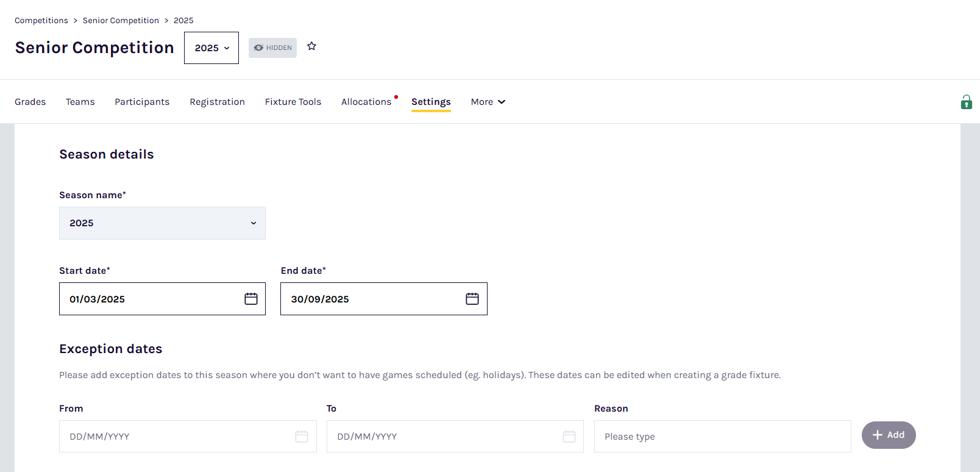Open the End date calendar picker

pyautogui.click(x=472, y=299)
